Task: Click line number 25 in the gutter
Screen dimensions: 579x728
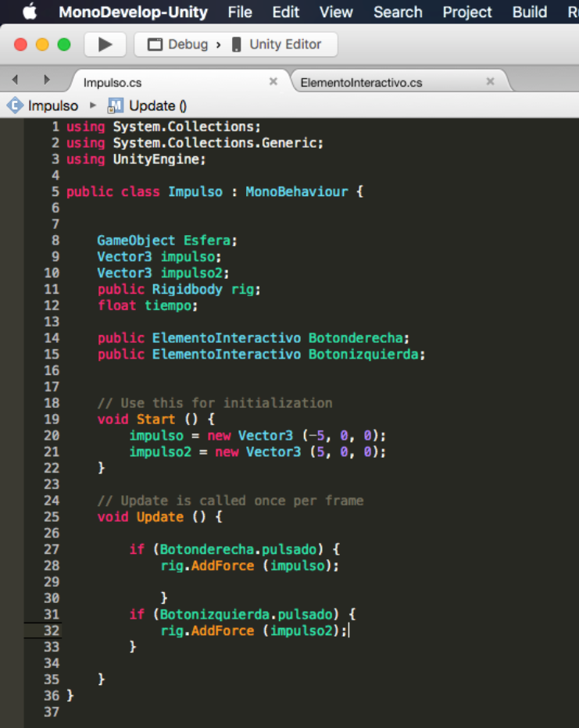Action: click(x=52, y=517)
